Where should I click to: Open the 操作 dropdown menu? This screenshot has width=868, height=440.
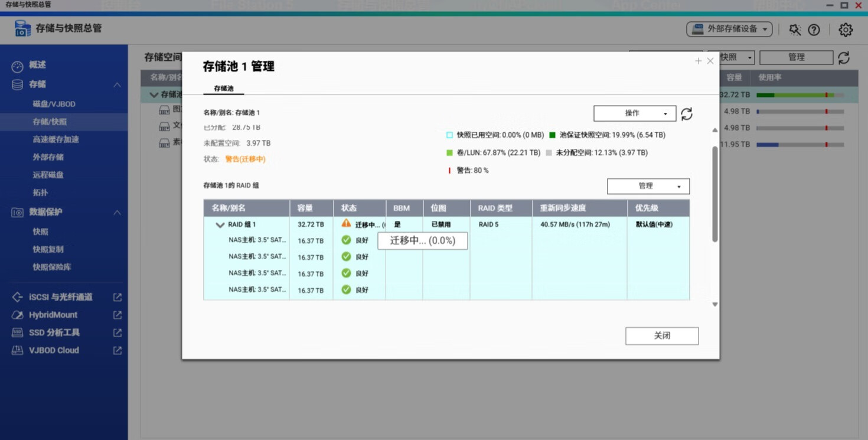coord(635,113)
